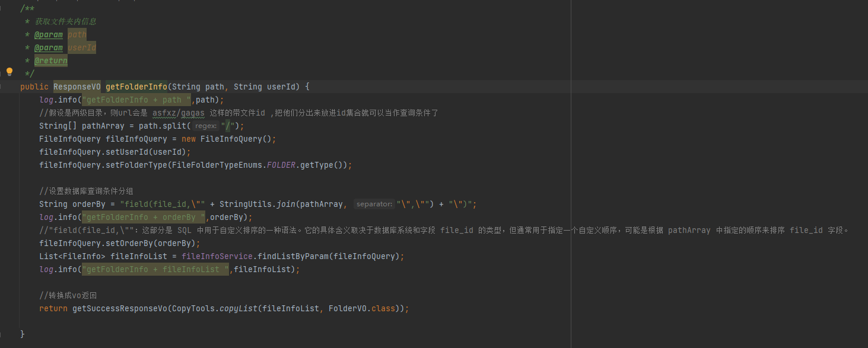868x348 pixels.
Task: Click the @return Javadoc tag link
Action: (50, 60)
